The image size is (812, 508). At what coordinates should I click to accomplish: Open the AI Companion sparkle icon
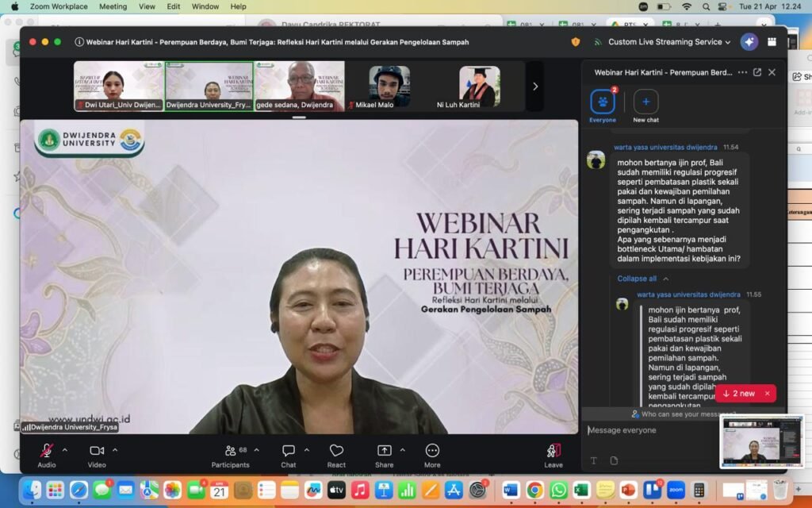[x=749, y=42]
